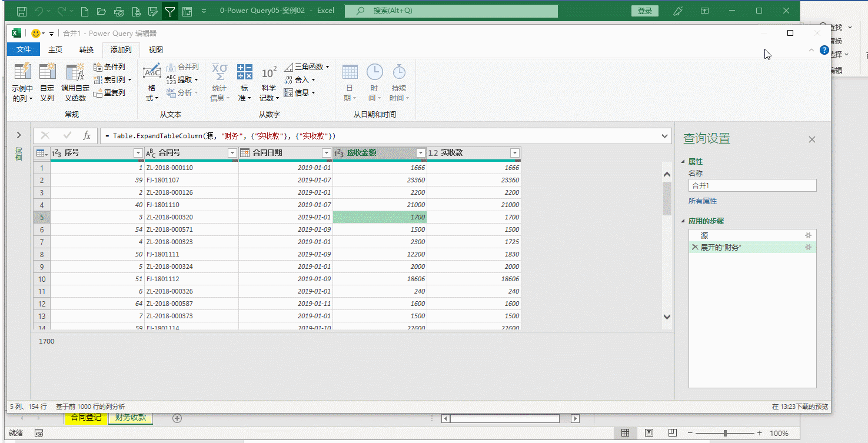Click the 登录 sign-in button

(x=644, y=11)
